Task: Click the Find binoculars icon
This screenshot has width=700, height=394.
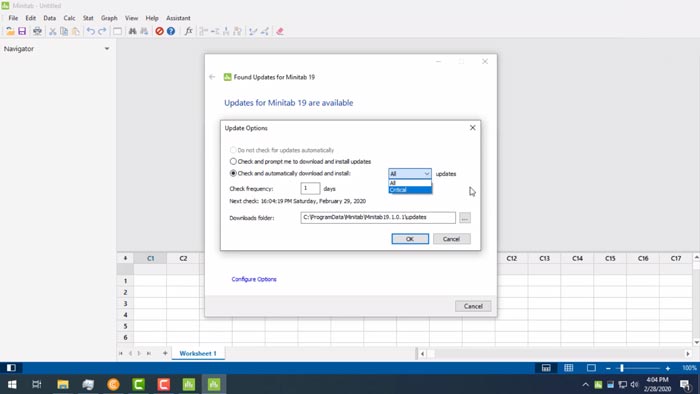Action: tap(133, 31)
